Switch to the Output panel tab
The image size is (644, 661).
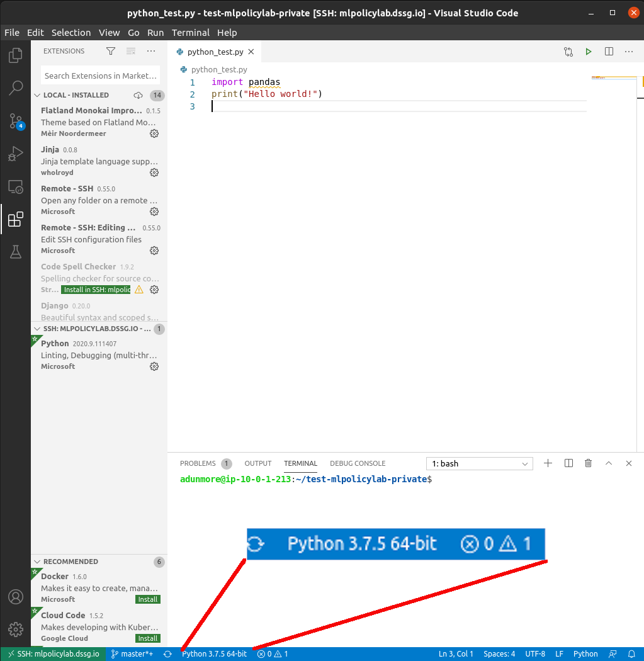tap(258, 464)
